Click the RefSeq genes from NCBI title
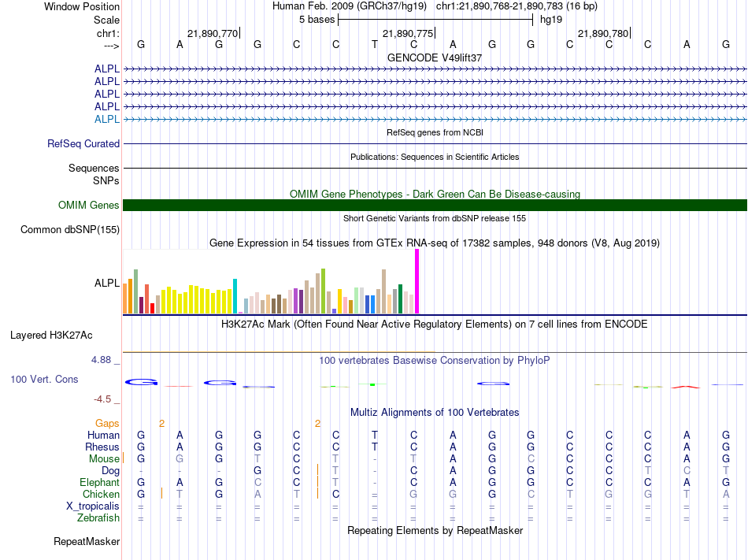Viewport: 748px width, 560px height. click(435, 132)
